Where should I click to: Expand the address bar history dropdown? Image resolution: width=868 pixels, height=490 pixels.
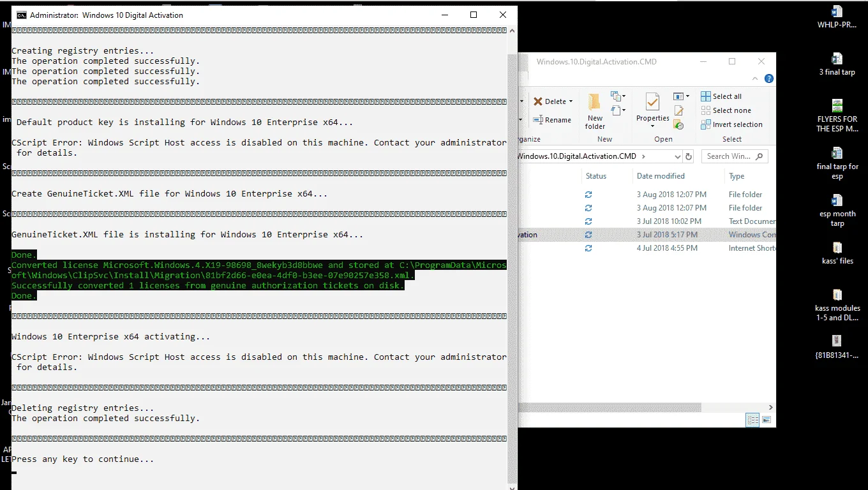(x=677, y=156)
